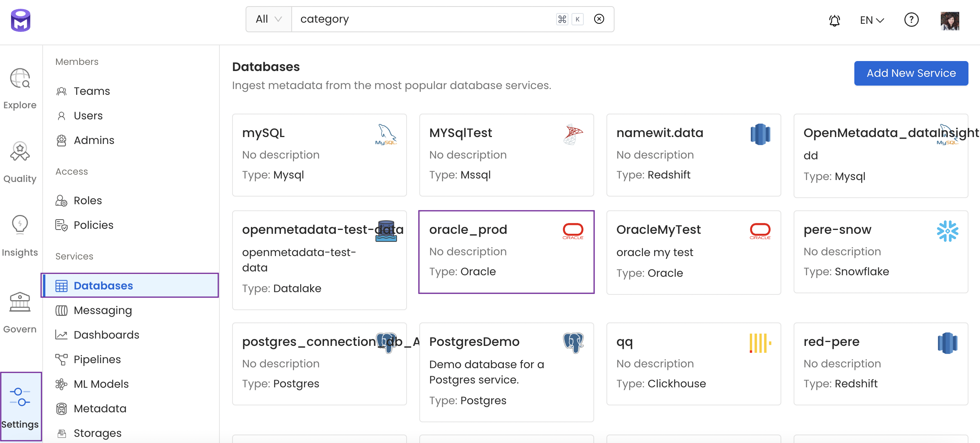Click the Datalake logo on openmetadata-test-data card
The width and height of the screenshot is (980, 443).
click(x=386, y=231)
